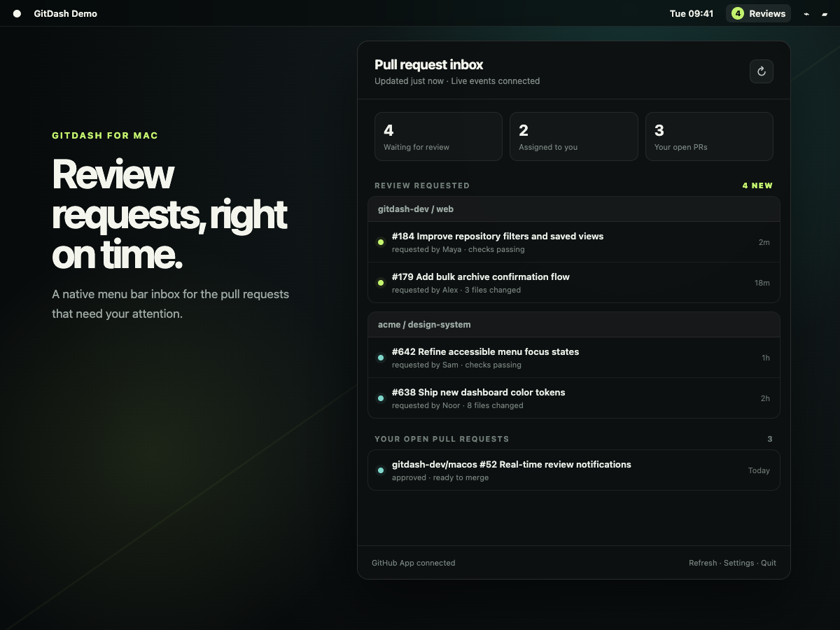The height and width of the screenshot is (630, 840).
Task: Click 'requested by Maya · checks passing' text
Action: click(x=458, y=249)
